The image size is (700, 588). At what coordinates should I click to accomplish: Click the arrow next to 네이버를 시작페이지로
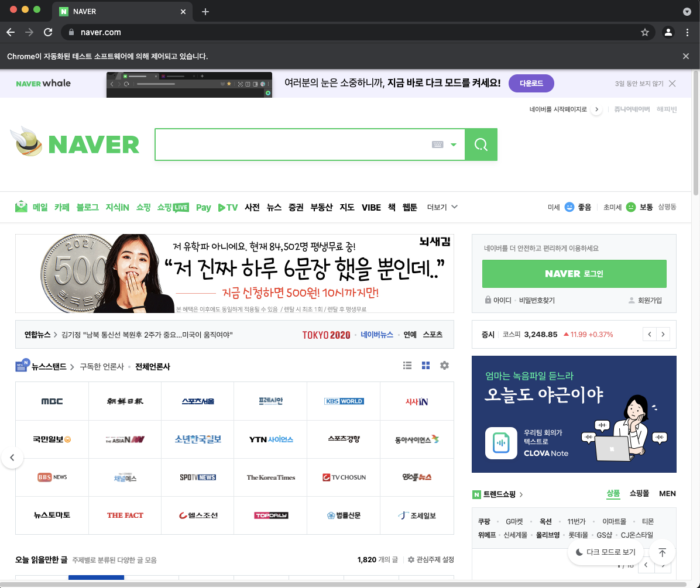tap(596, 109)
